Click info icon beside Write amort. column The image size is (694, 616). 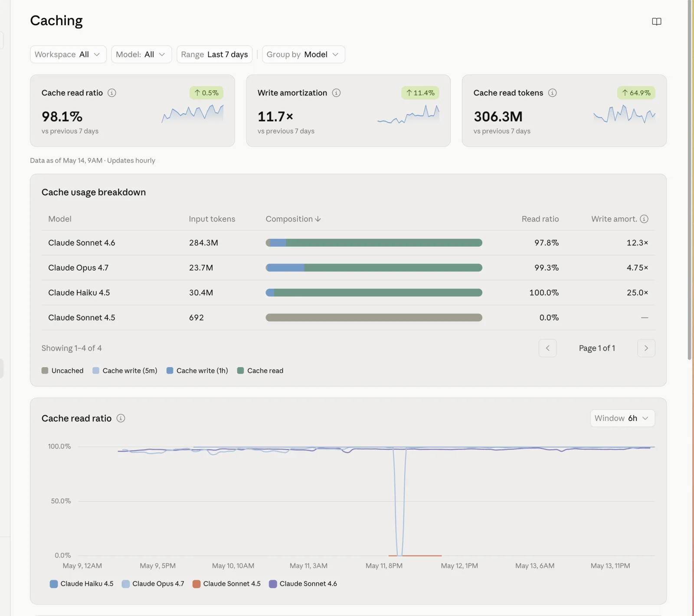(644, 219)
